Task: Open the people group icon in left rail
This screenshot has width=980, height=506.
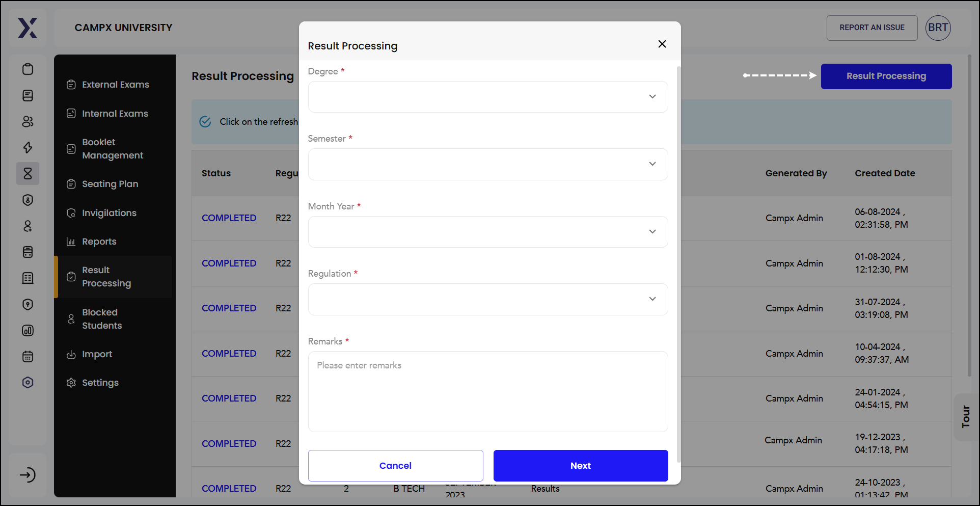Action: [x=28, y=121]
